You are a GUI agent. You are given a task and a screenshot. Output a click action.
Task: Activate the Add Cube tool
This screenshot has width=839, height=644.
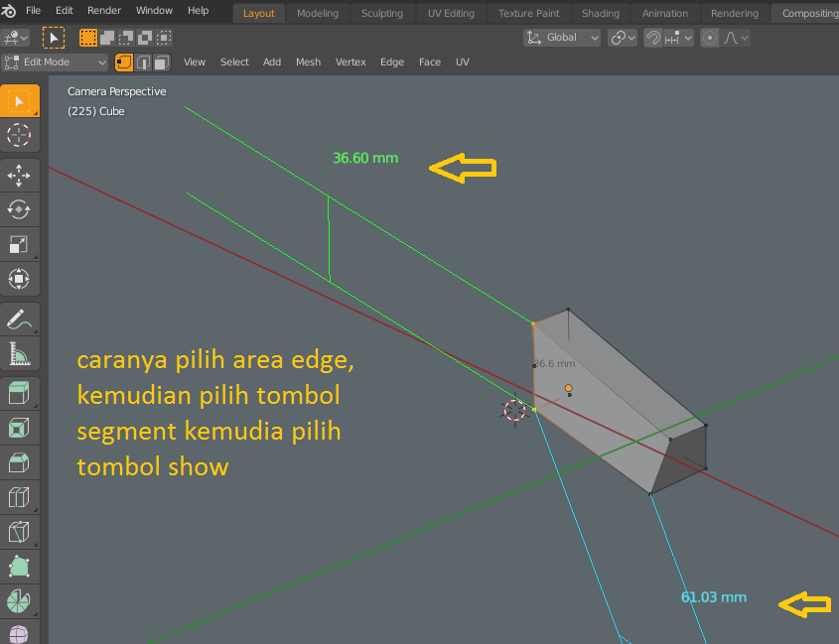coord(19,394)
